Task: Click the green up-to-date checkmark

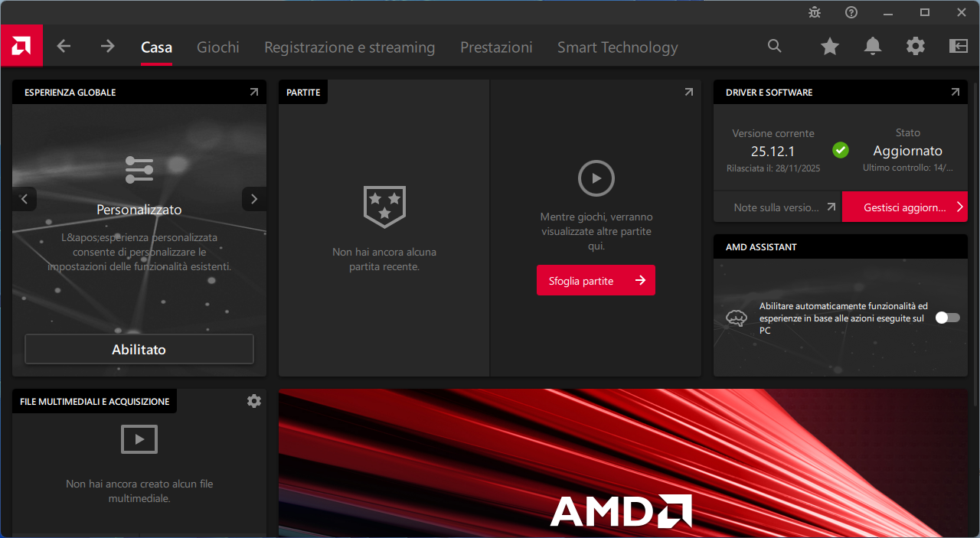Action: tap(841, 150)
